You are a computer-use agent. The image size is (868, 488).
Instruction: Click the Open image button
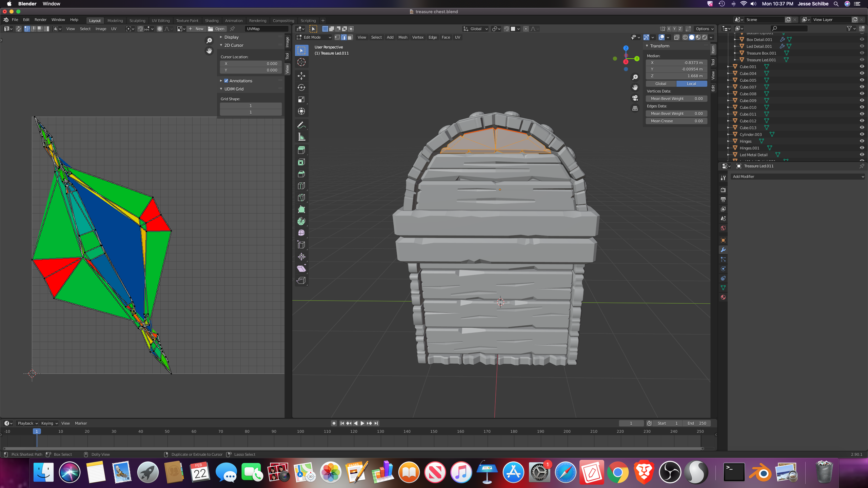coord(216,29)
